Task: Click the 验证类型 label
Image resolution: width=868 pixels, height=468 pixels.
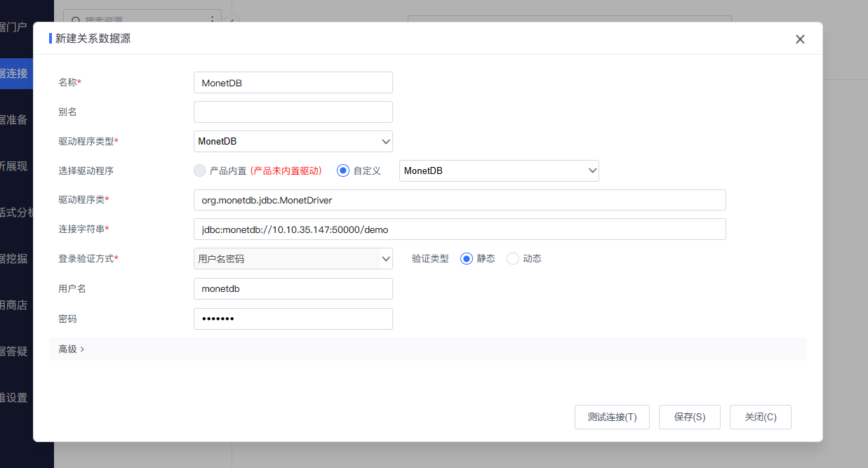Action: click(x=430, y=259)
